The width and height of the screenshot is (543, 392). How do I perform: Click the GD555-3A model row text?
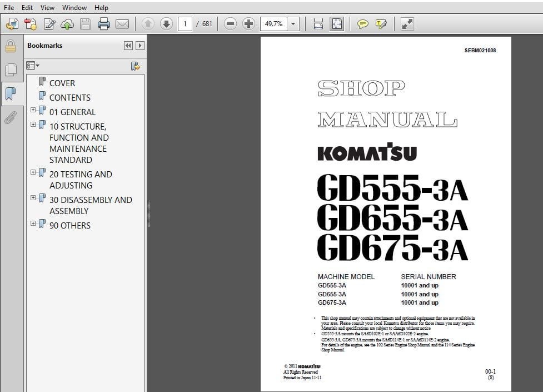pos(332,285)
